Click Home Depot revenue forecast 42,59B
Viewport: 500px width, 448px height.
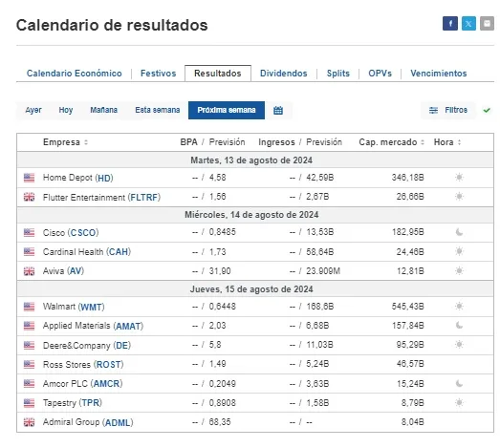point(320,178)
